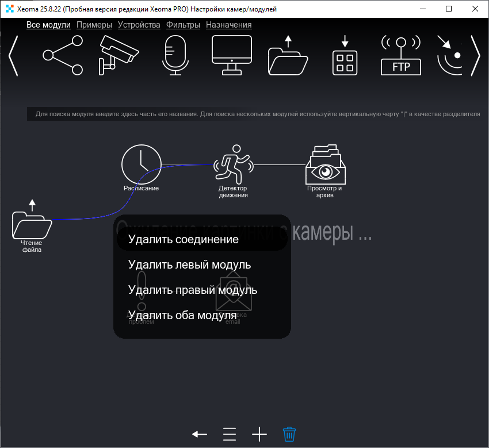Pick the monitor screen capture module
The width and height of the screenshot is (489, 448).
pos(231,55)
